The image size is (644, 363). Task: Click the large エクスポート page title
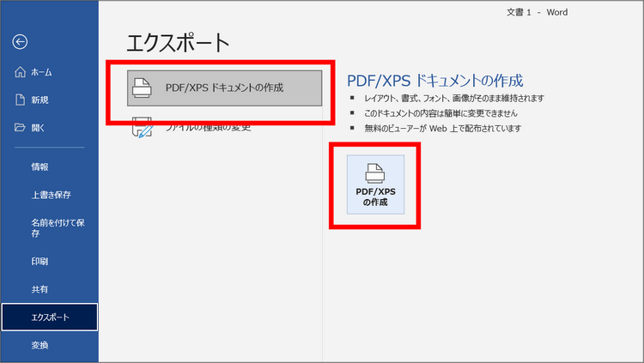178,43
